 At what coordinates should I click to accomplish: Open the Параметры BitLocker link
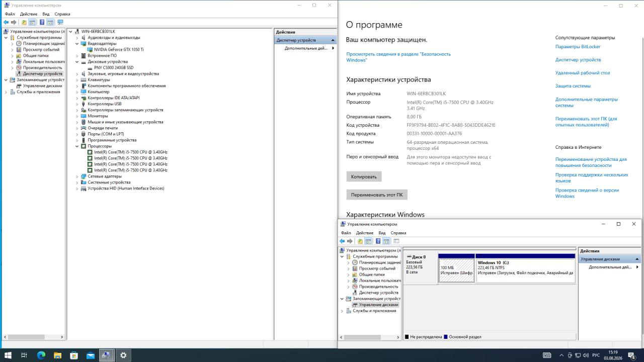pyautogui.click(x=578, y=47)
